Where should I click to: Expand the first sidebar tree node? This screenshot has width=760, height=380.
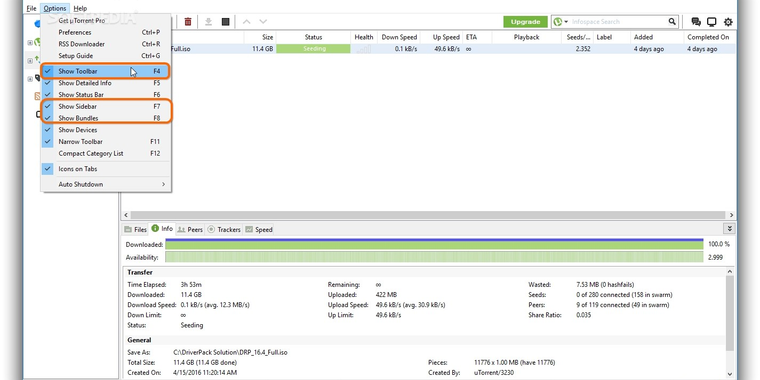pyautogui.click(x=30, y=43)
